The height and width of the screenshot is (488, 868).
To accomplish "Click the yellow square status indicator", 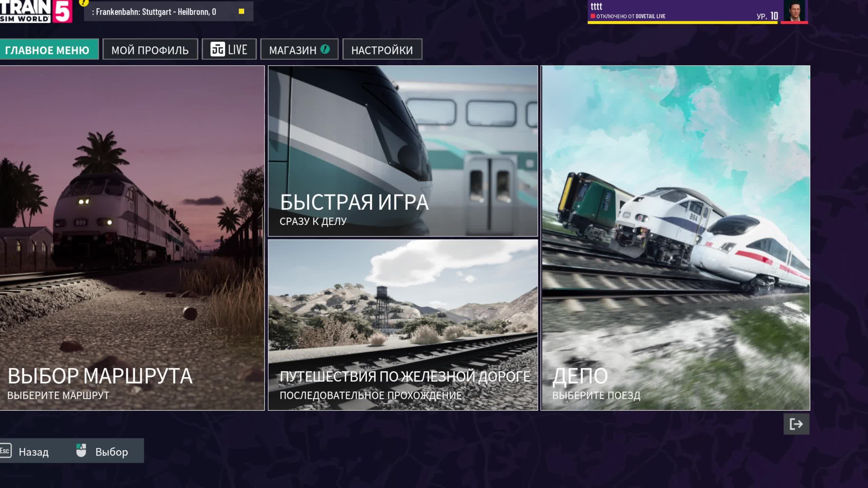I will (x=241, y=12).
